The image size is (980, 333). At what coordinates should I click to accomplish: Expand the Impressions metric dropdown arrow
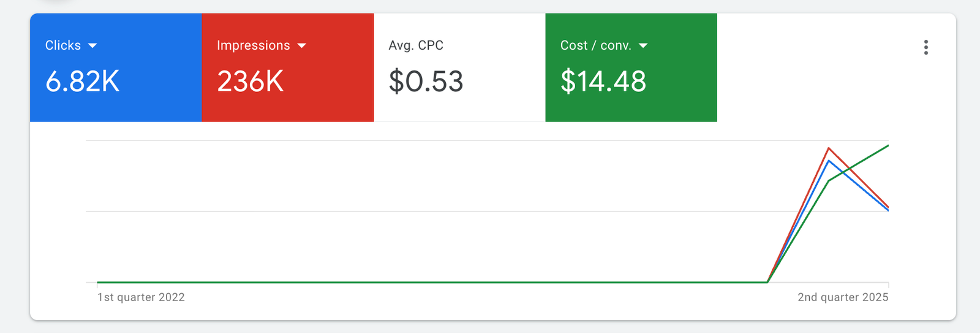[x=301, y=46]
